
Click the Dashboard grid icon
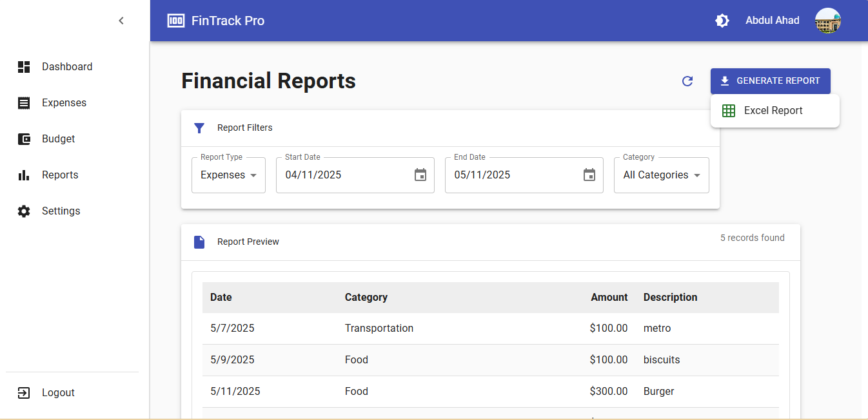pyautogui.click(x=24, y=66)
